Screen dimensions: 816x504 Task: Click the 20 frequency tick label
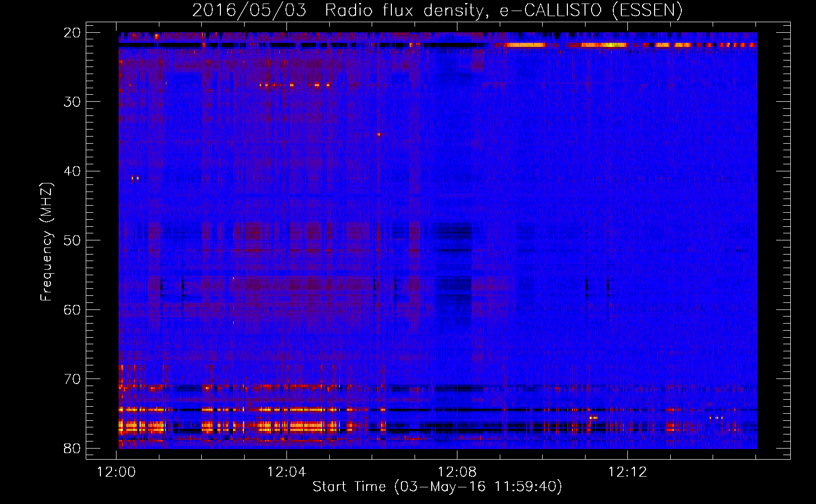[x=73, y=33]
